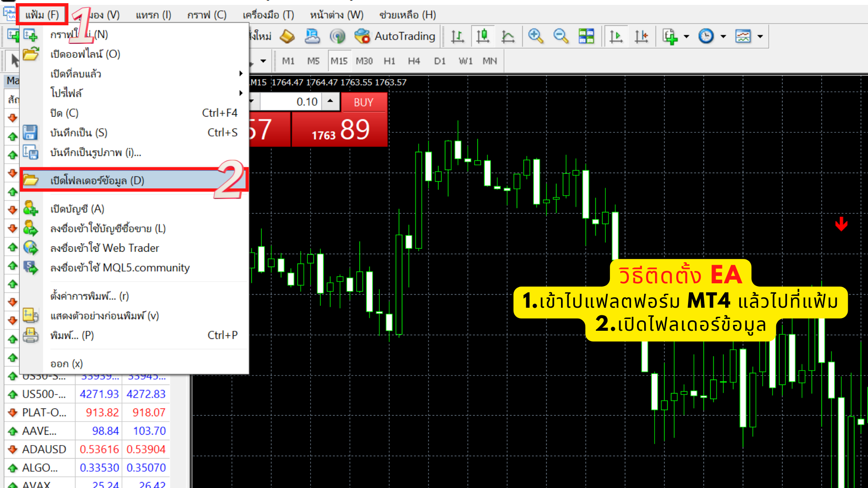Choose บันทึกเป็นรูปภาพ (i)... entry
Screen dimensions: 868x488
(134, 152)
